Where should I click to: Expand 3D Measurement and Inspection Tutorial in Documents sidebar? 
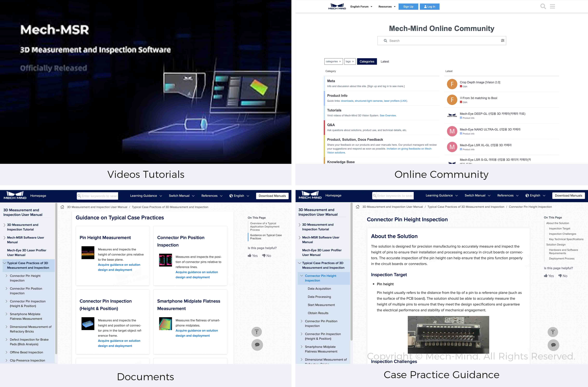[x=4, y=225]
